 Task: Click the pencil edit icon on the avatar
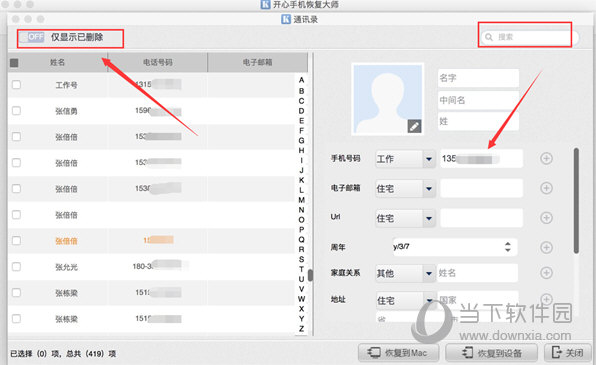[x=414, y=126]
